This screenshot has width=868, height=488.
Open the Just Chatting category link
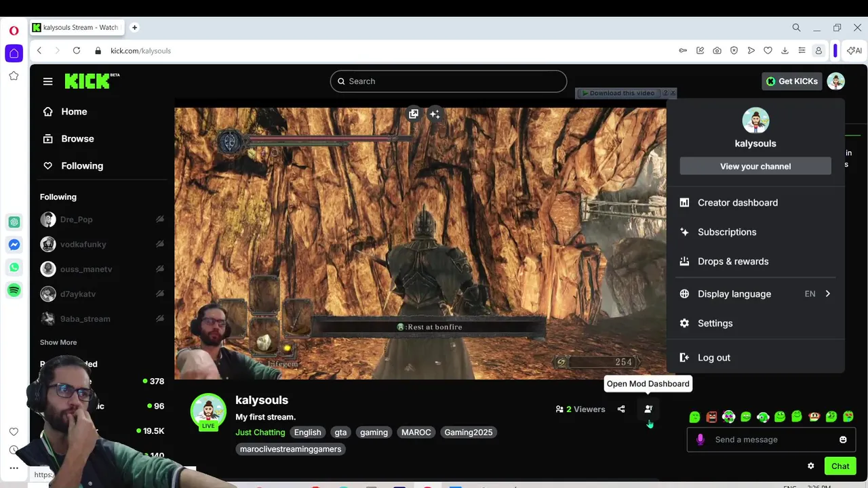(x=260, y=432)
